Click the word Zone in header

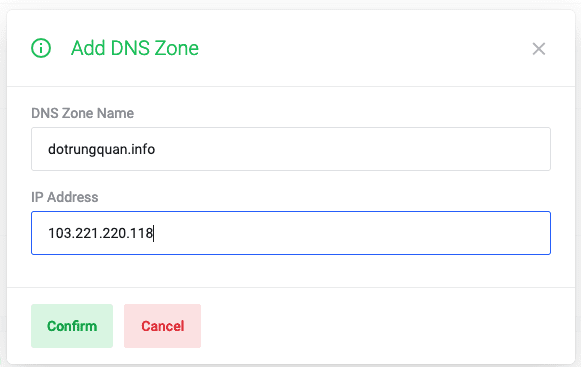pos(176,48)
